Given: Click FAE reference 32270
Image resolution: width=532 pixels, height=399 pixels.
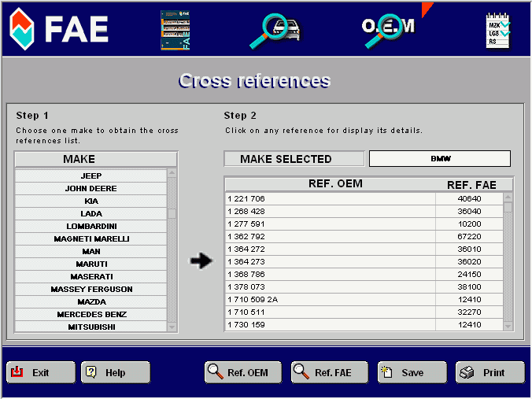Looking at the screenshot, I should [x=469, y=312].
